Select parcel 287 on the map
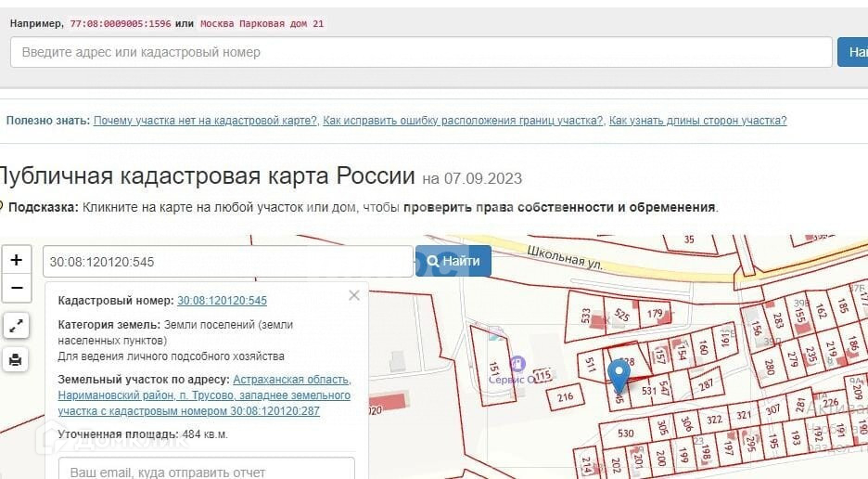The height and width of the screenshot is (479, 868). tap(706, 383)
